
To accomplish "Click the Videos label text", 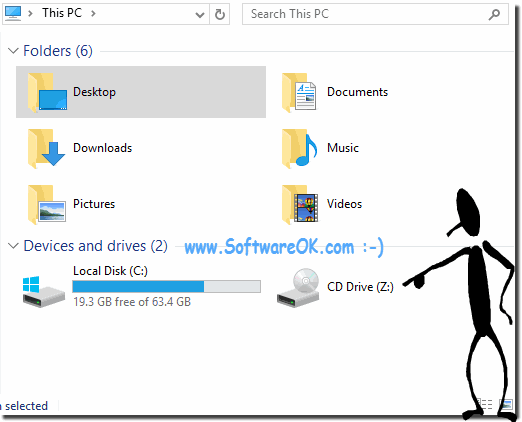I will tap(344, 204).
